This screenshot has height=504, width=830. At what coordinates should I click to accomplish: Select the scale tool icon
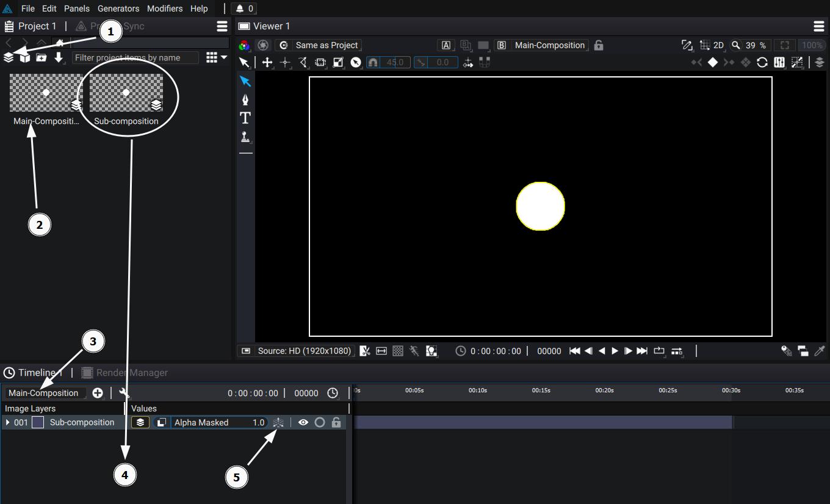pos(338,62)
